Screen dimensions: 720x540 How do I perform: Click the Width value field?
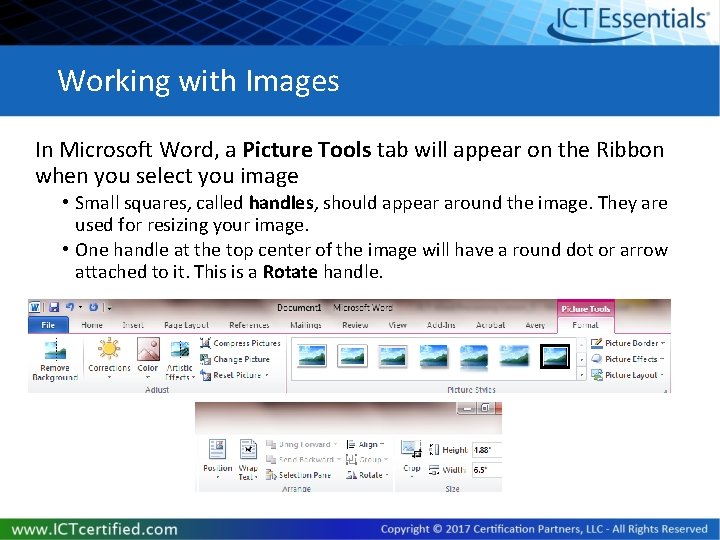tap(487, 470)
